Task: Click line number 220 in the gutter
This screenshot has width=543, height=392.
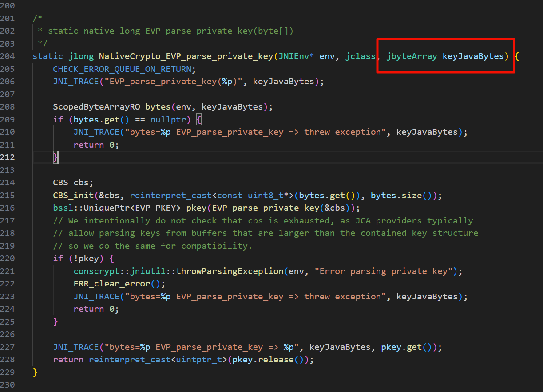Action: 8,259
